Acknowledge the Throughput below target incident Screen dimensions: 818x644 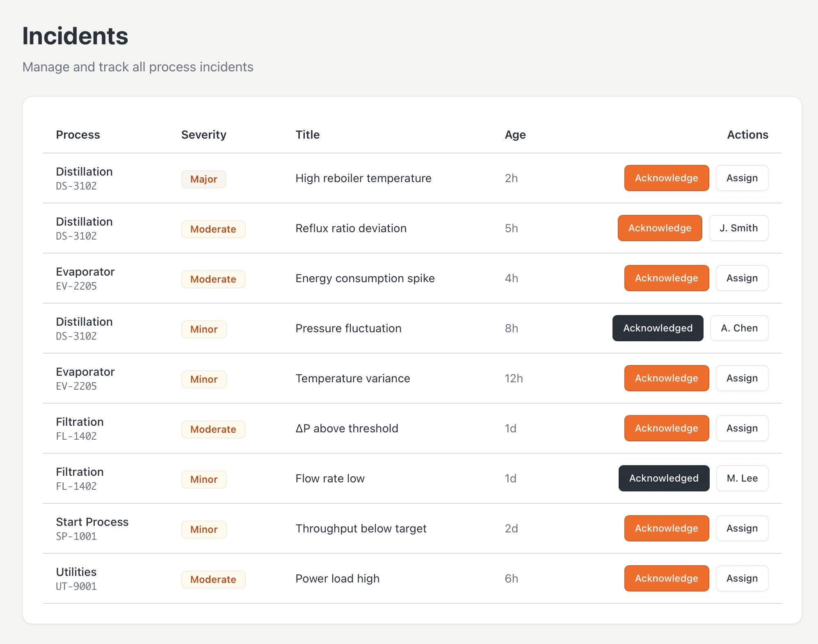[x=666, y=528]
